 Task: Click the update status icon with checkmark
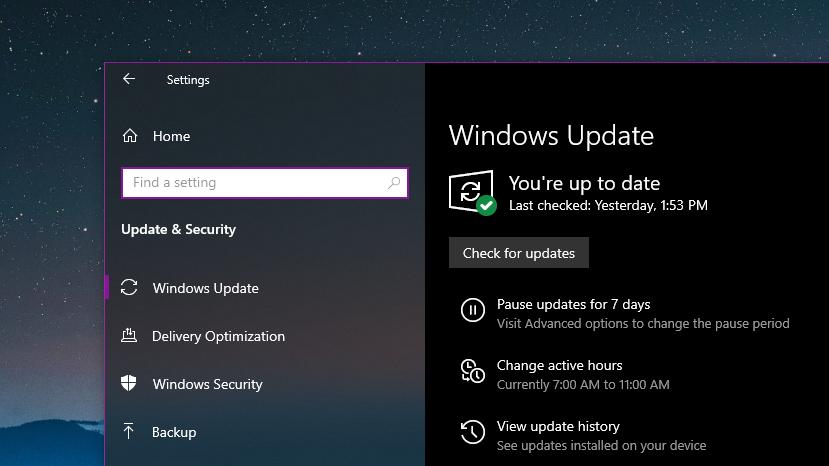pos(472,193)
